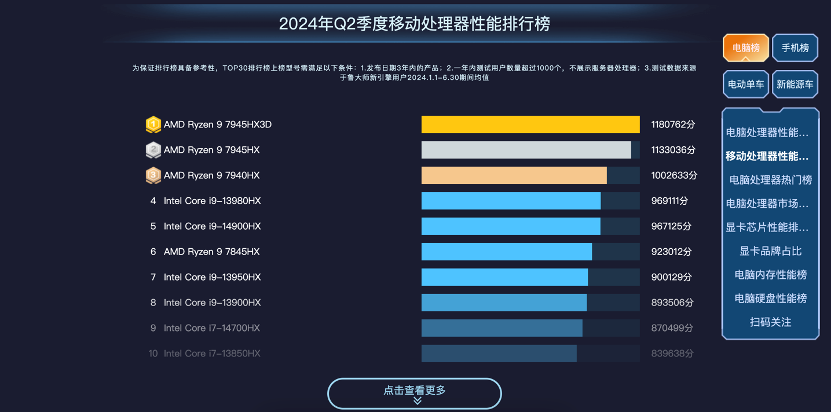Click the bar for Core i7-14700HX

[502, 328]
